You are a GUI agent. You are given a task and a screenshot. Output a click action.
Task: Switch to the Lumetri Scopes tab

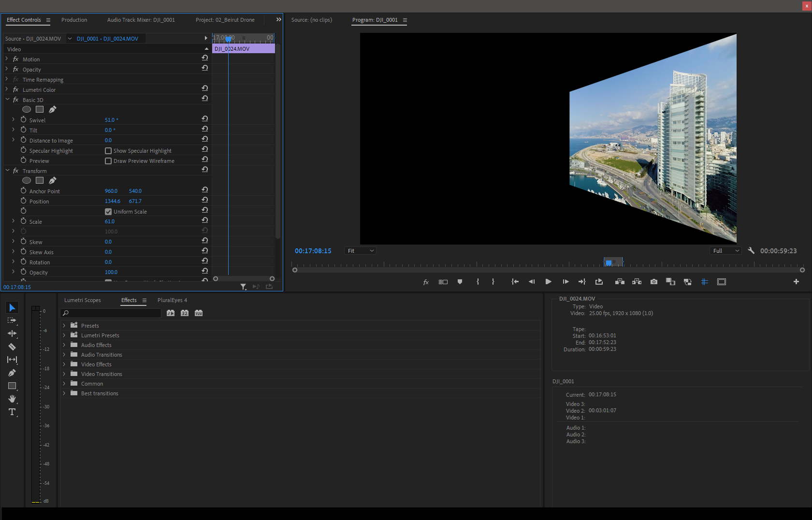(82, 300)
